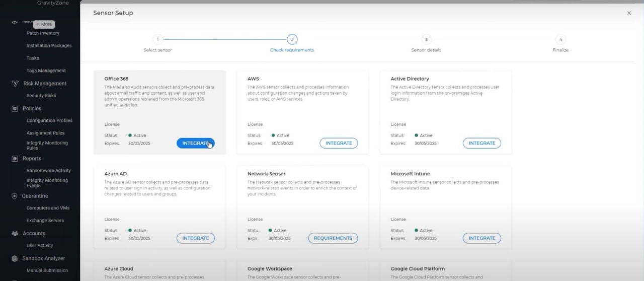Click the Reports sidebar icon
This screenshot has height=281, width=644.
tap(15, 159)
